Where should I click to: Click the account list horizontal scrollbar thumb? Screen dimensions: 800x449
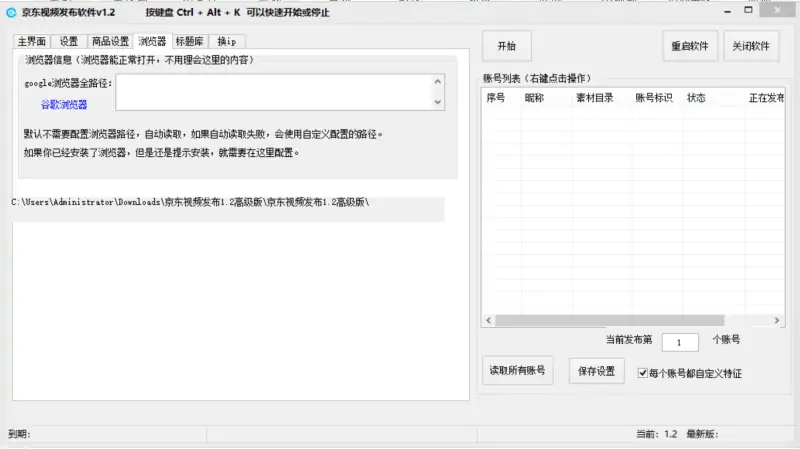609,320
